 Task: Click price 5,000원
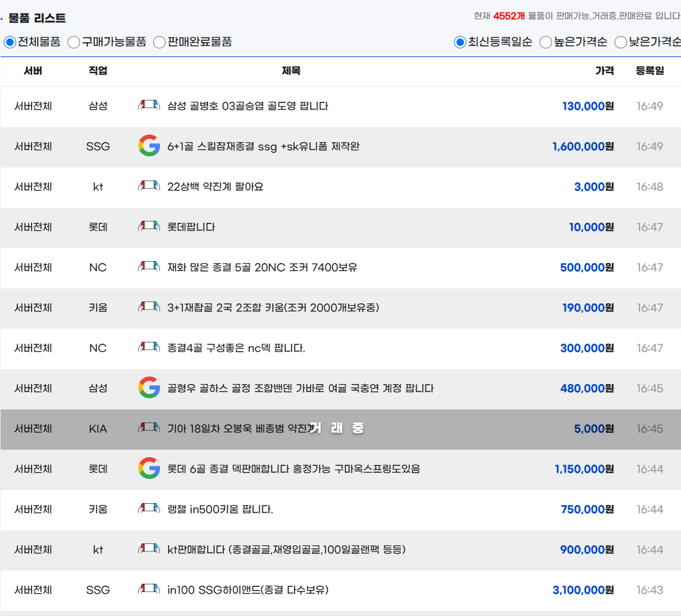click(594, 429)
